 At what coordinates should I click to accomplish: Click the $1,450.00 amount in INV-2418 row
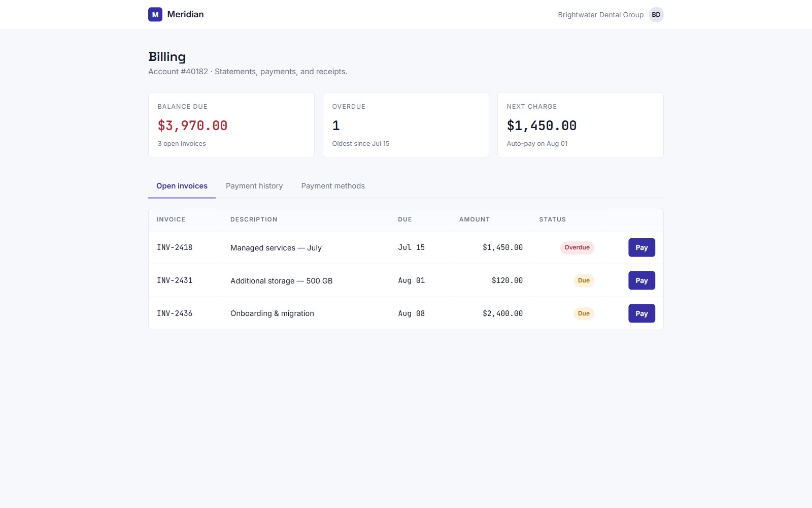502,247
